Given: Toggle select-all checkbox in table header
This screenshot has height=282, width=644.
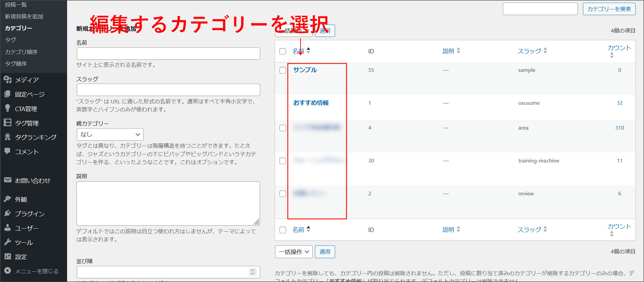Looking at the screenshot, I should tap(283, 51).
